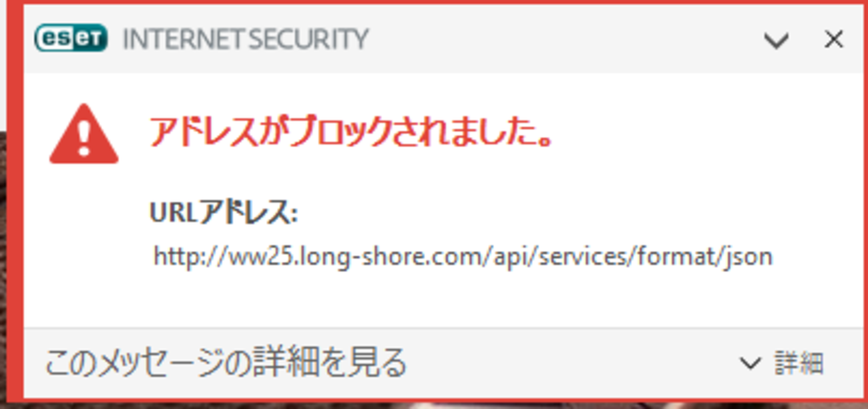Click the red border of the alert
868x409 pixels.
pyautogui.click(x=15, y=200)
